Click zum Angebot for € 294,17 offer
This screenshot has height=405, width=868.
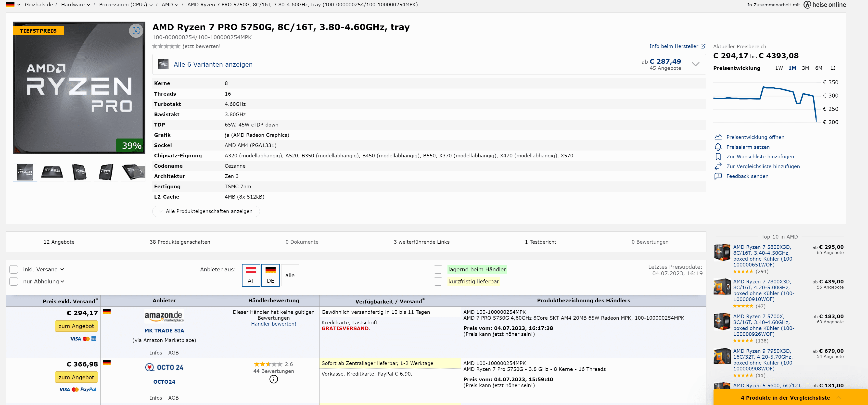tap(76, 326)
